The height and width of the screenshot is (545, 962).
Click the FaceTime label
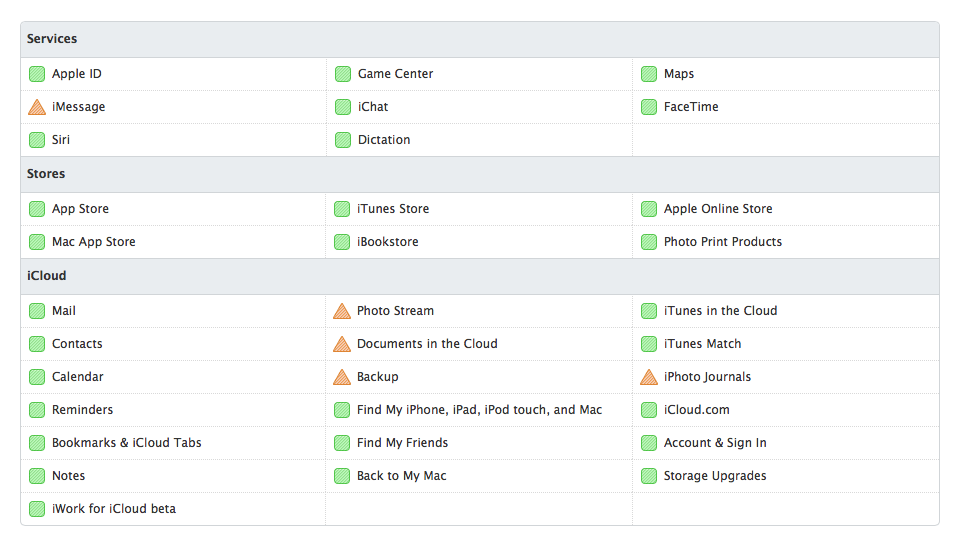[x=691, y=107]
